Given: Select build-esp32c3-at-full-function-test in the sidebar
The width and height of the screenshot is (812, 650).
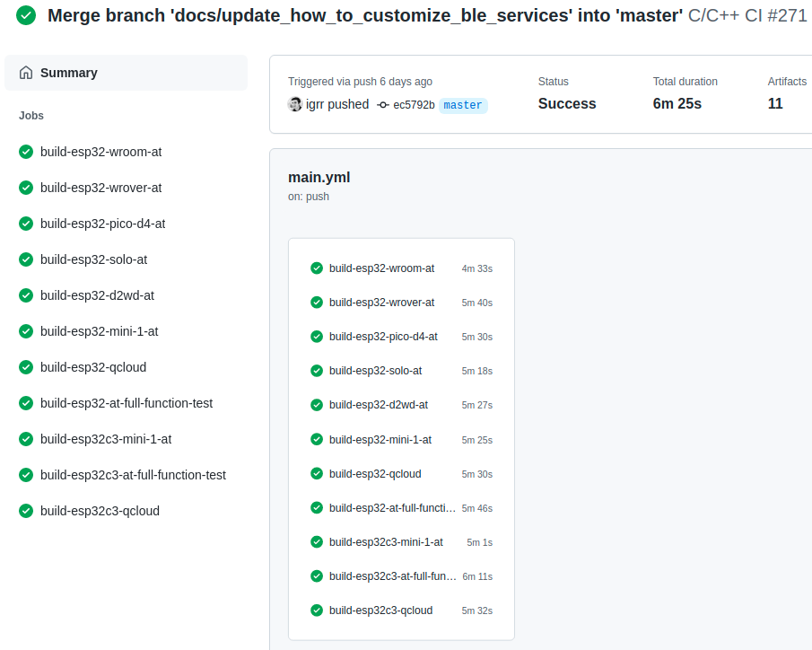Looking at the screenshot, I should click(130, 475).
